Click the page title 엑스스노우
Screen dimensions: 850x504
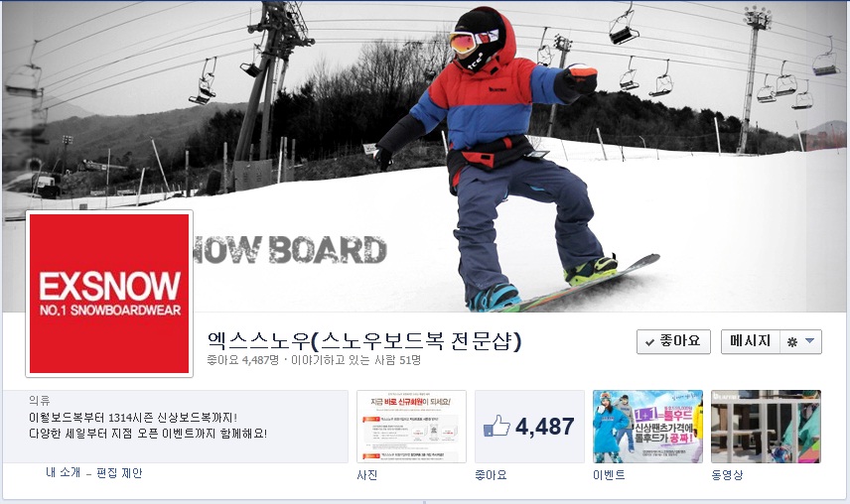[x=363, y=341]
